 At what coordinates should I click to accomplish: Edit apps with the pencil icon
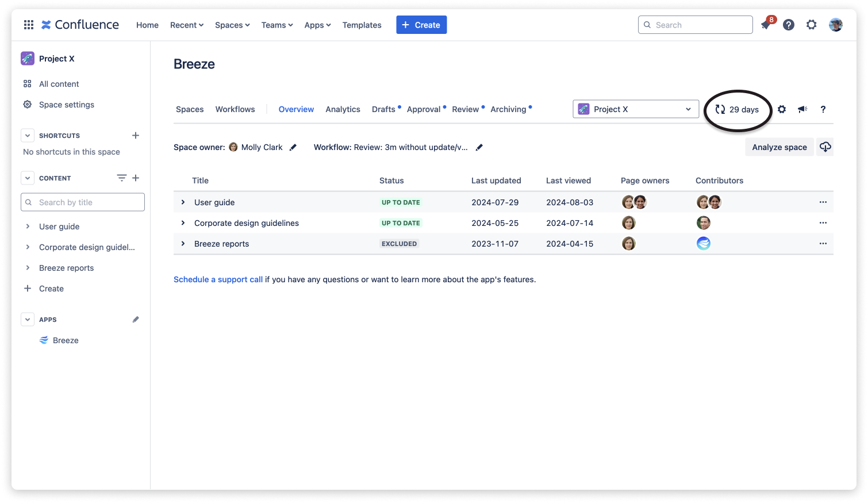click(x=136, y=320)
